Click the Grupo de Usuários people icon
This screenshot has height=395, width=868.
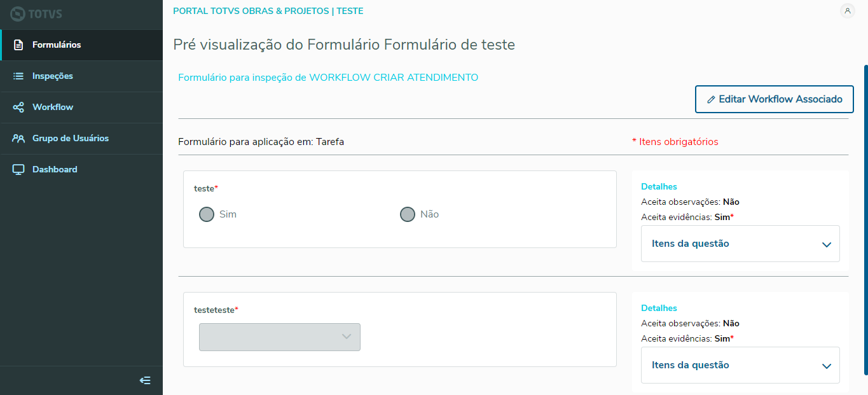click(18, 139)
